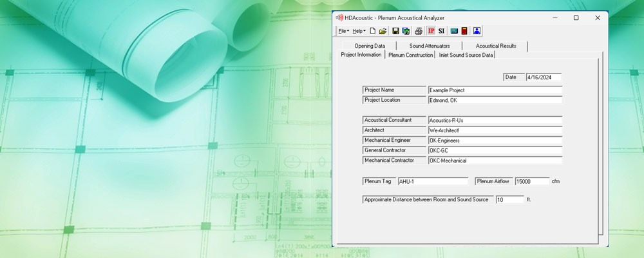Click the distance field showing 10
This screenshot has width=644, height=258.
[509, 199]
